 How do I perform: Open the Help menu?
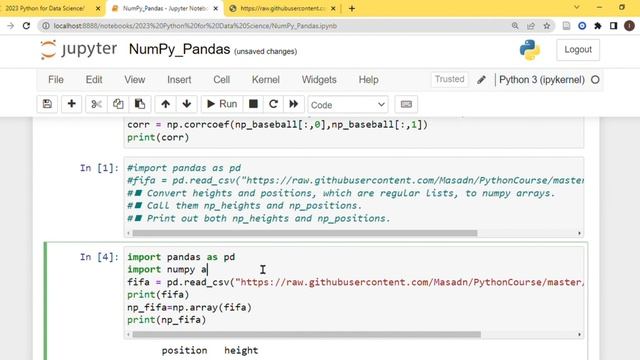tap(369, 80)
